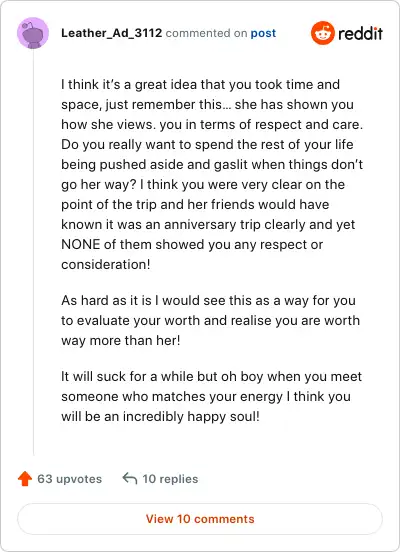Follow the blue "post" link
Screen dimensions: 400x552
click(x=263, y=33)
